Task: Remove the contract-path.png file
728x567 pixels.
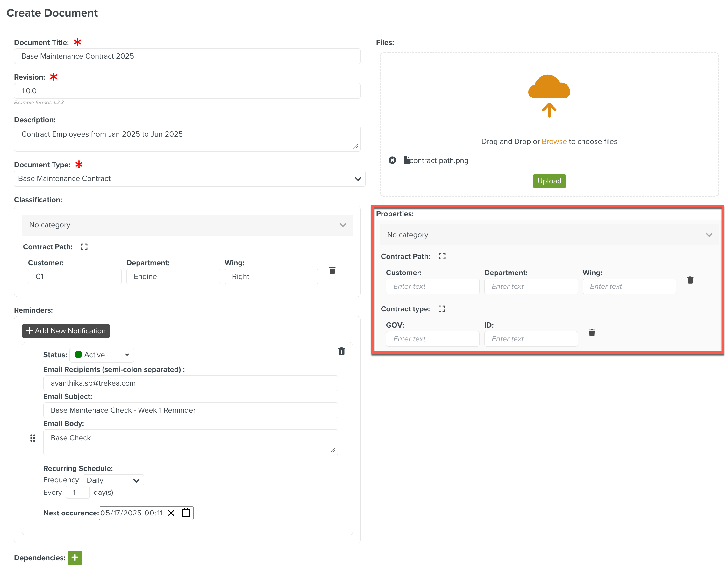Action: 392,160
